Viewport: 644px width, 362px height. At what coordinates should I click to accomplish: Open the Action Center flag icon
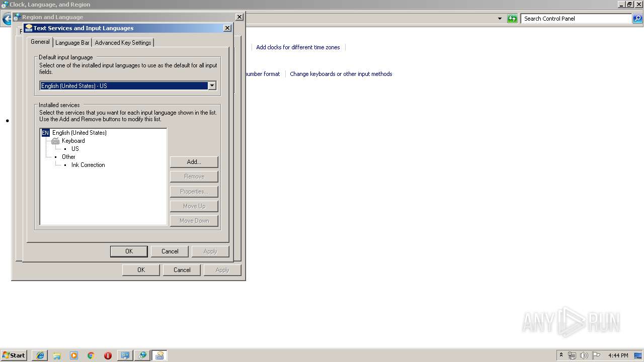tap(596, 355)
